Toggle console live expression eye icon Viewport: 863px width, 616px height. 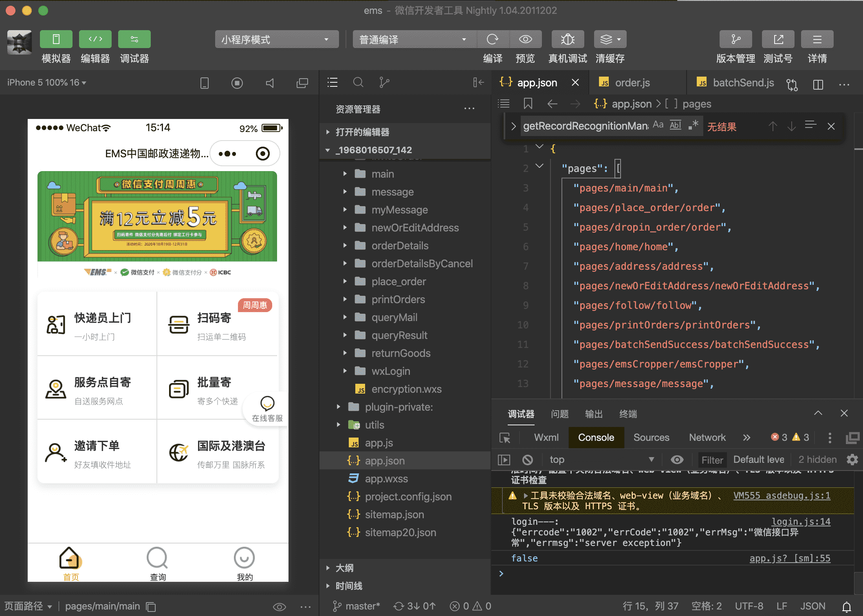(677, 460)
